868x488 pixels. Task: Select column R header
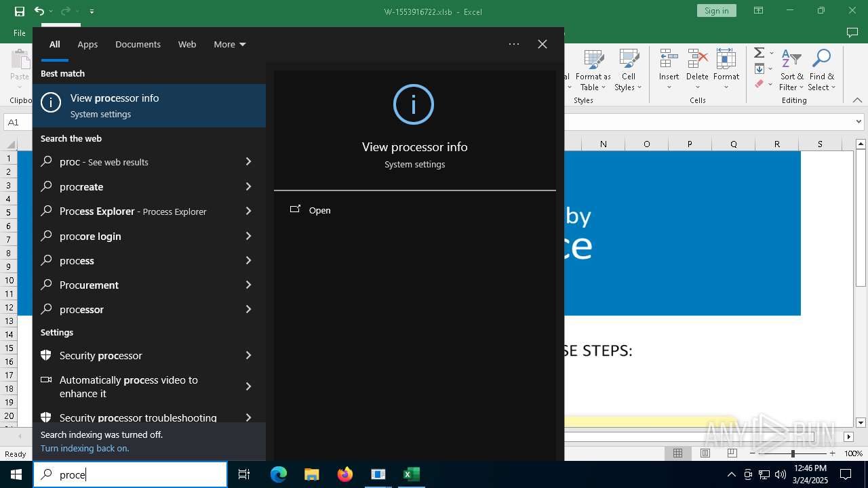tap(776, 144)
